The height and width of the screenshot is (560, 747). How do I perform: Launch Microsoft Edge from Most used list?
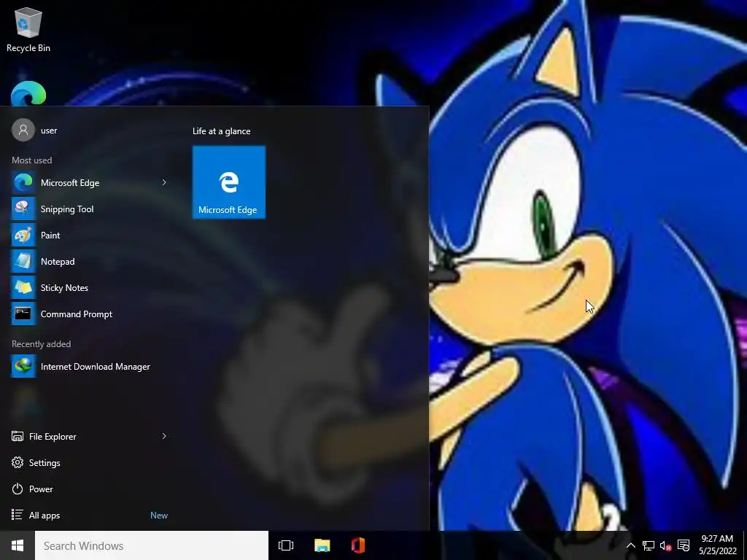click(x=89, y=182)
